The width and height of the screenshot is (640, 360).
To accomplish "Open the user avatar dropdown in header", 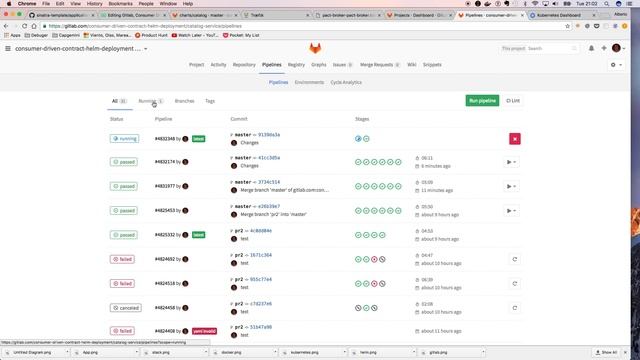I will pyautogui.click(x=618, y=49).
